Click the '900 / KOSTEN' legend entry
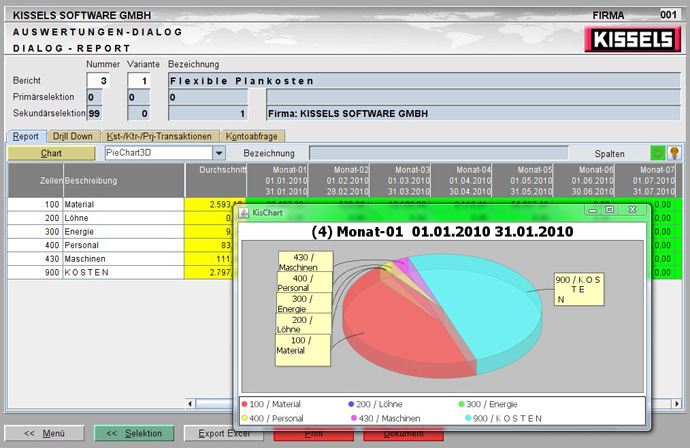 (x=504, y=418)
